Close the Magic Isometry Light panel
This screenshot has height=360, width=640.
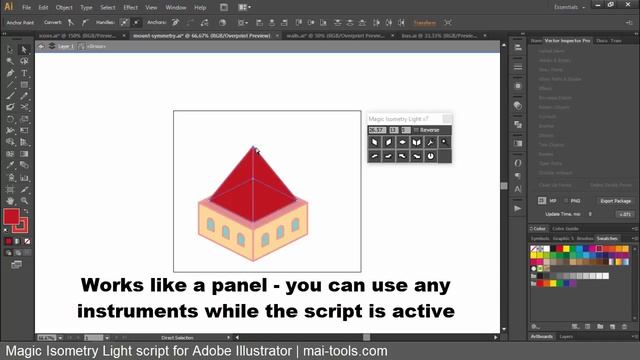[x=447, y=119]
